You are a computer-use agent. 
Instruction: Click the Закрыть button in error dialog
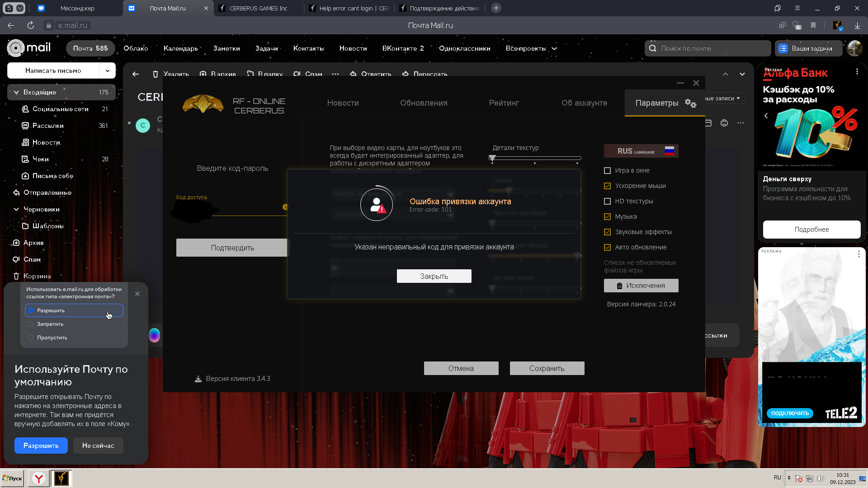[434, 276]
